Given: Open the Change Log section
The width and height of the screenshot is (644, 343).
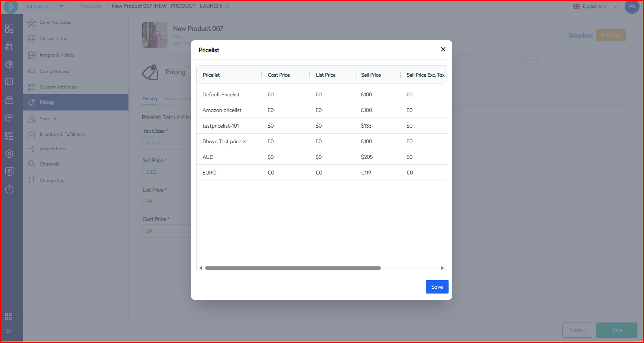Looking at the screenshot, I should 52,180.
